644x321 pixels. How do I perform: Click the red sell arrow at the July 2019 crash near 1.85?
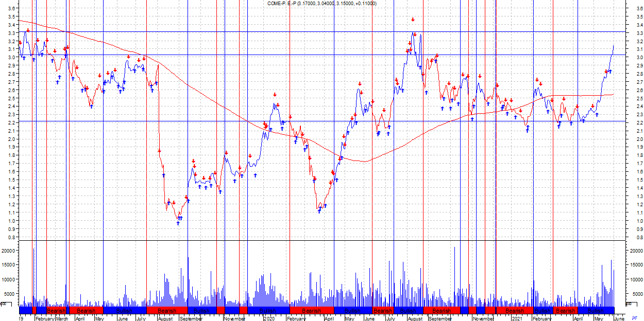(160, 151)
